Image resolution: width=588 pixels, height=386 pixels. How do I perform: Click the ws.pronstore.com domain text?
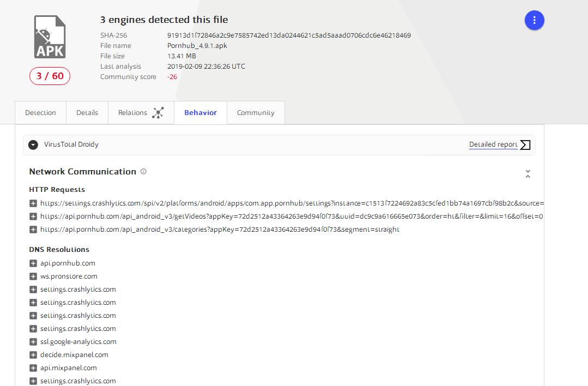click(x=69, y=276)
